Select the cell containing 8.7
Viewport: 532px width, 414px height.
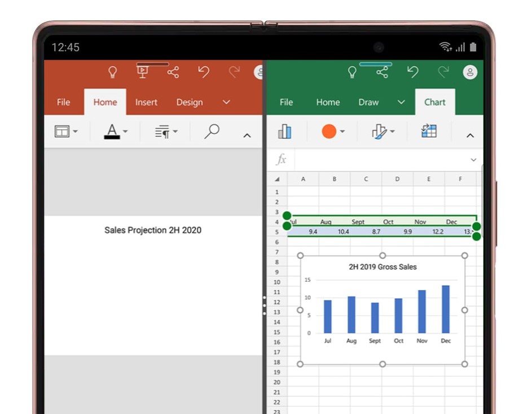coord(366,232)
